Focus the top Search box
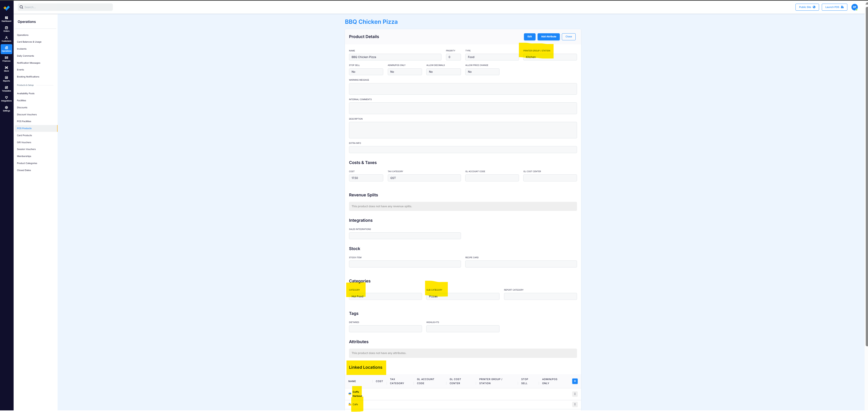 coord(65,7)
